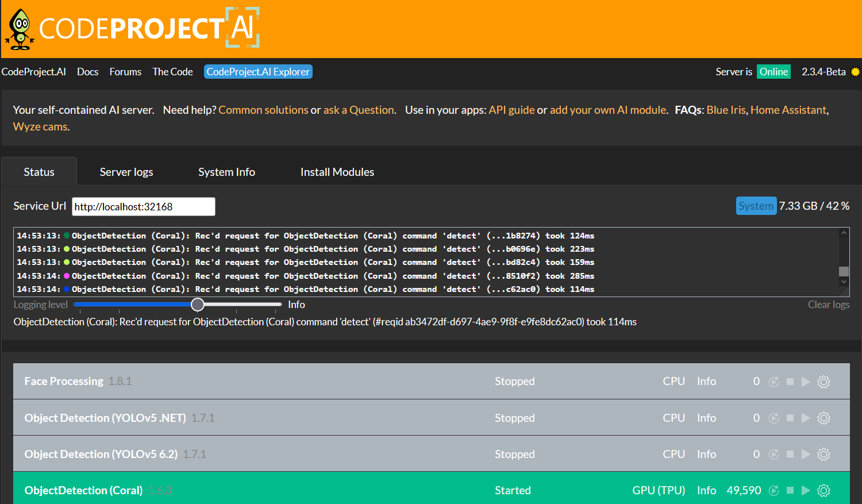Click the CodeProject.AI logo
The image size is (862, 504).
(132, 28)
